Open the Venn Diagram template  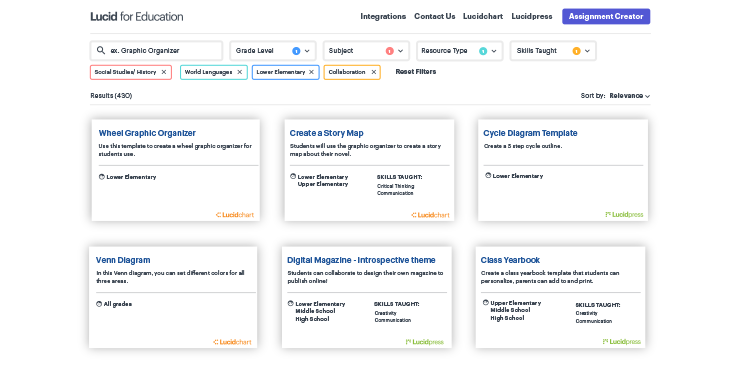tap(123, 260)
